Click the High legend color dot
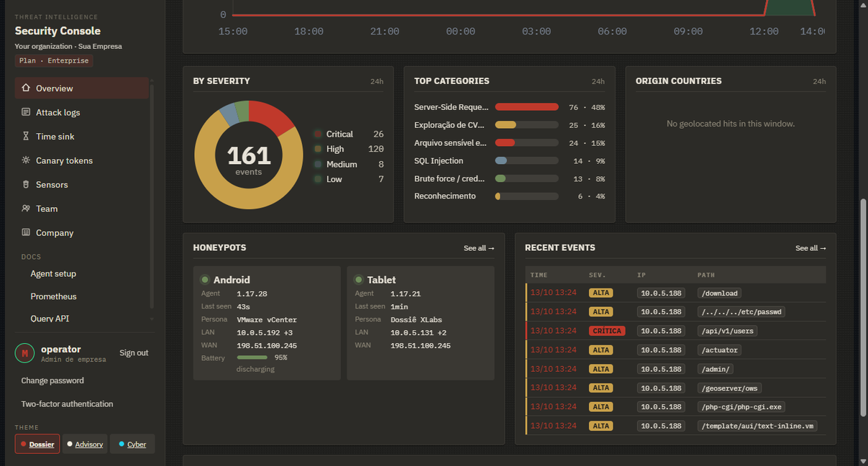The image size is (868, 466). pyautogui.click(x=318, y=149)
